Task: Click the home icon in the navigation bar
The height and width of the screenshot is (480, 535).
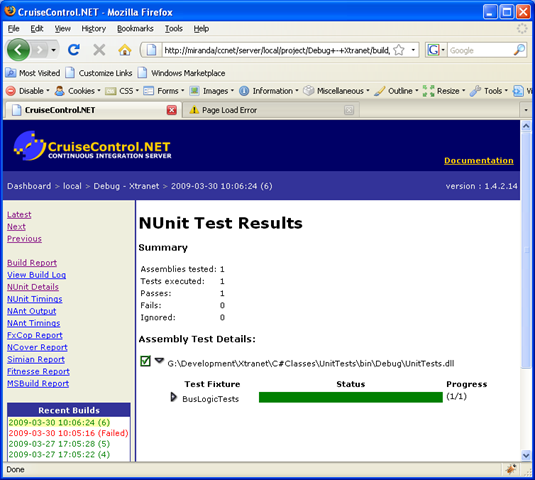Action: [x=125, y=50]
